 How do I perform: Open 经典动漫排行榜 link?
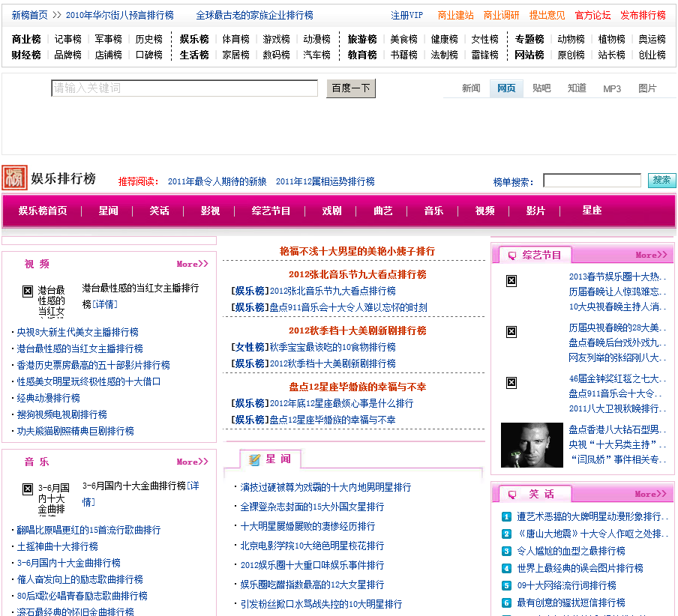click(49, 398)
